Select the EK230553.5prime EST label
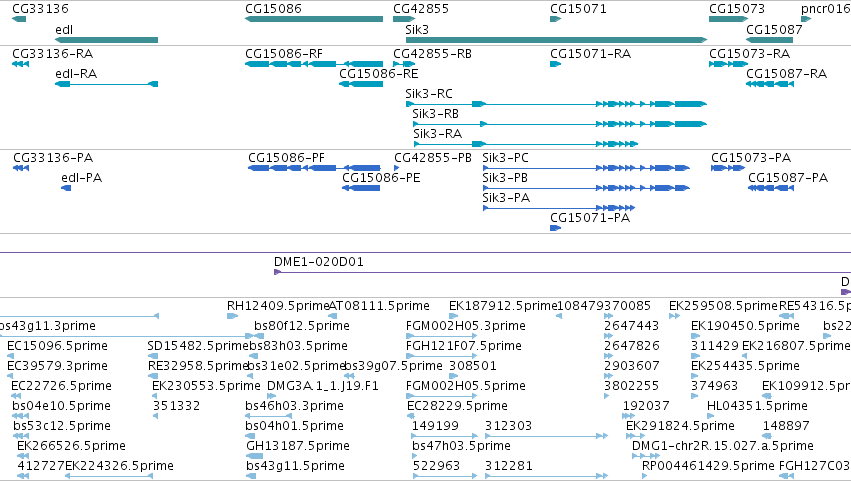Screen dimensions: 851x481 point(206,386)
